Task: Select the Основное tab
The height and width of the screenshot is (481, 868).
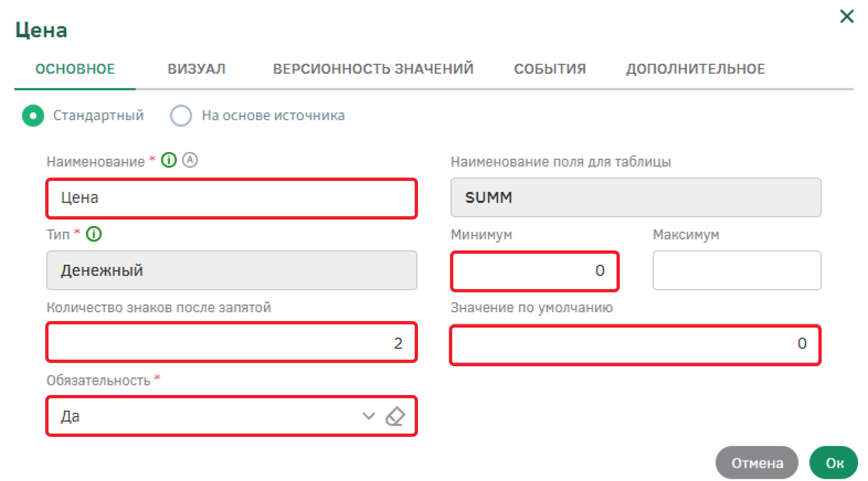Action: click(75, 69)
